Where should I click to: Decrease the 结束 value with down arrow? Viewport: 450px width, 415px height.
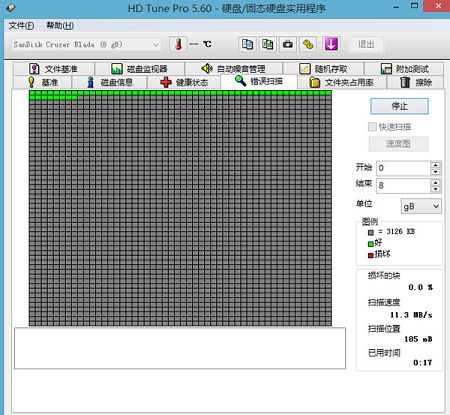pyautogui.click(x=435, y=189)
